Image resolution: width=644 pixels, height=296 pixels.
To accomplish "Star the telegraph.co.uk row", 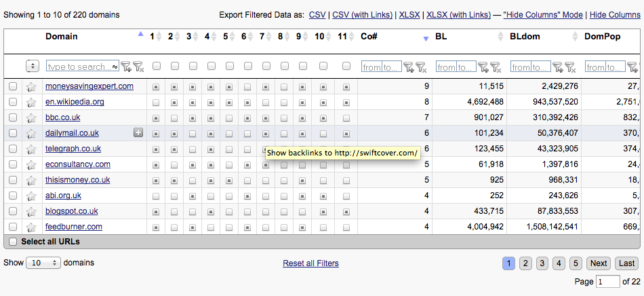I will (x=31, y=149).
